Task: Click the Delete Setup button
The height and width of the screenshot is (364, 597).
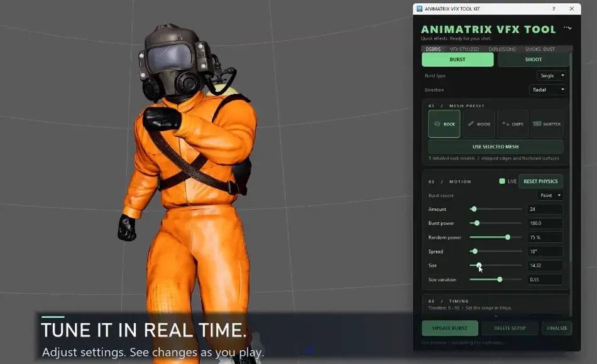Action: (510, 328)
